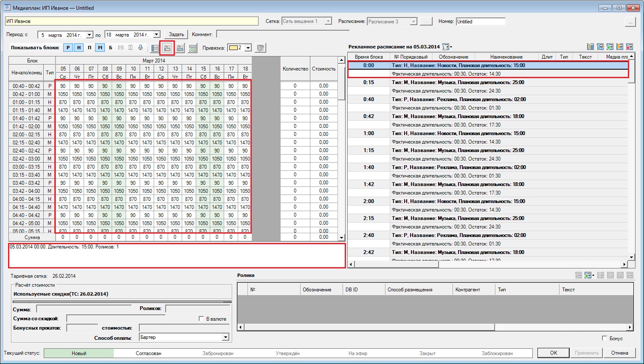
Task: Click the 00:40 - 00:42 block row
Action: [26, 86]
